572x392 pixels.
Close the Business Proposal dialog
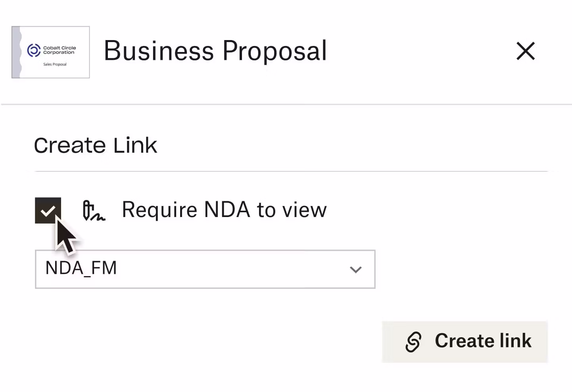(x=526, y=51)
